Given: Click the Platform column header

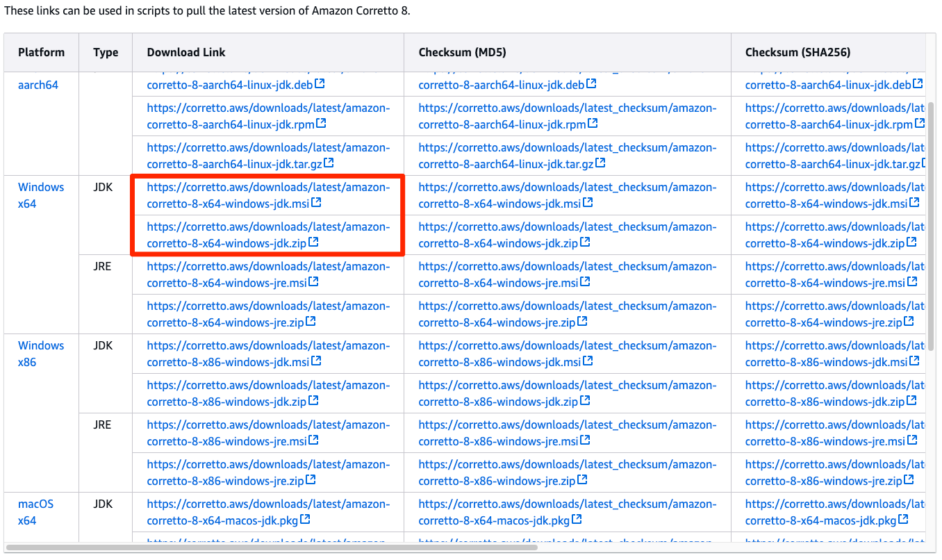Looking at the screenshot, I should (x=42, y=52).
